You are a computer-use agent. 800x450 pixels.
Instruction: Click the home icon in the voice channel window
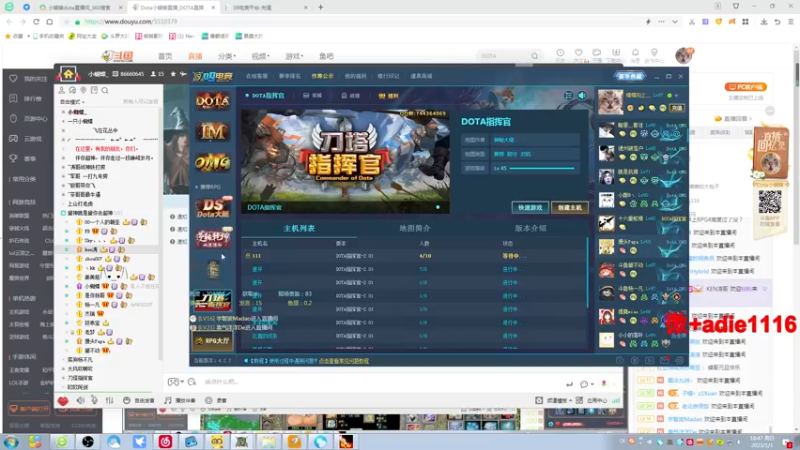coord(68,74)
